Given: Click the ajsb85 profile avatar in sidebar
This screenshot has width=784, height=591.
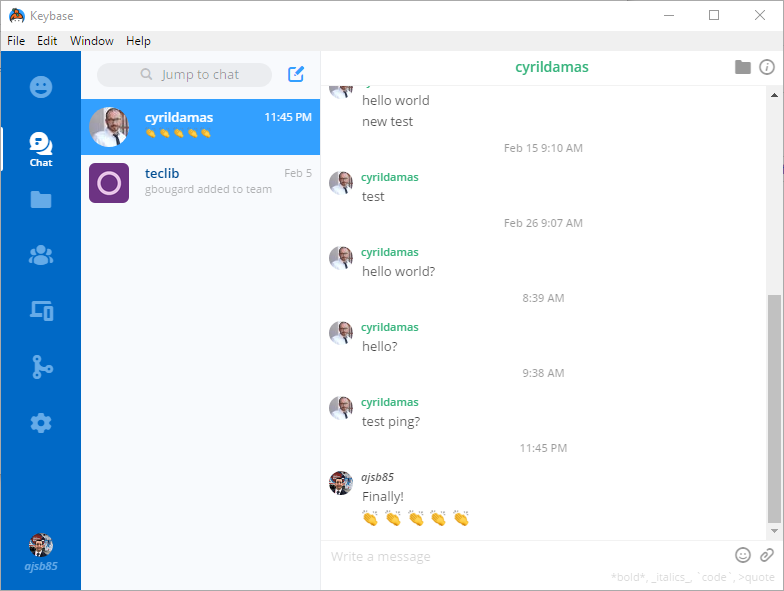Looking at the screenshot, I should click(40, 545).
